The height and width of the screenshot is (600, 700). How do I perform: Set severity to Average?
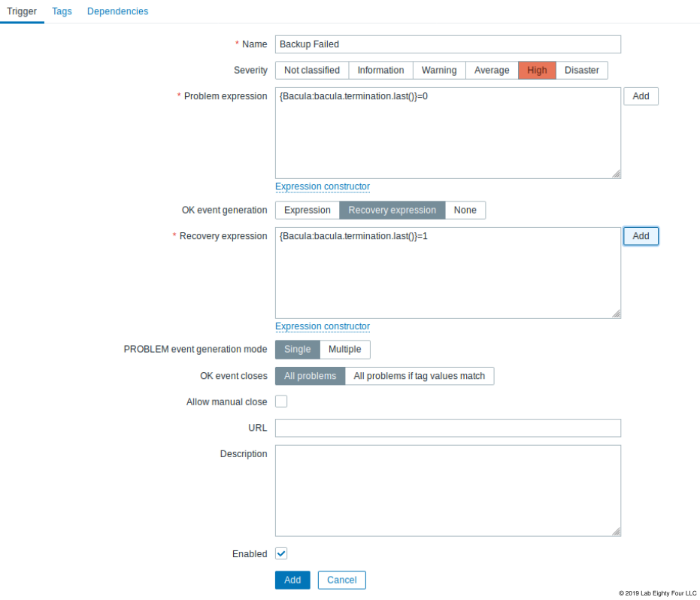tap(492, 70)
